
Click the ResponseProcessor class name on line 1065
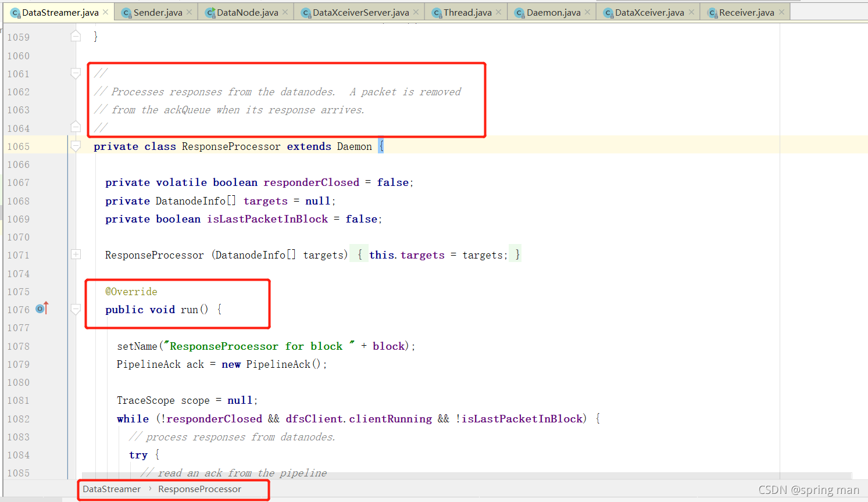(231, 146)
